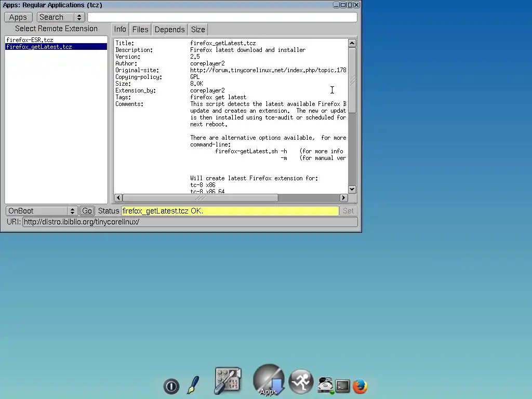Open the Terminal icon in dock
This screenshot has width=532, height=399.
[342, 386]
